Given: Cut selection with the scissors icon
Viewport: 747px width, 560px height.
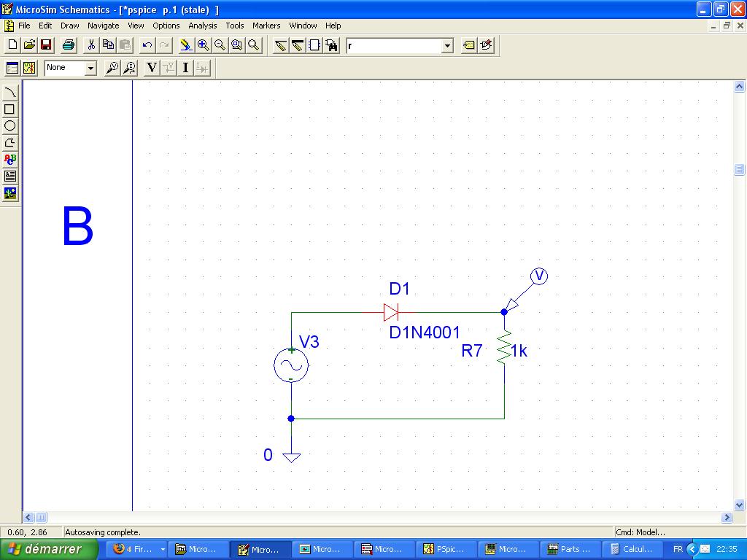Looking at the screenshot, I should pyautogui.click(x=91, y=45).
